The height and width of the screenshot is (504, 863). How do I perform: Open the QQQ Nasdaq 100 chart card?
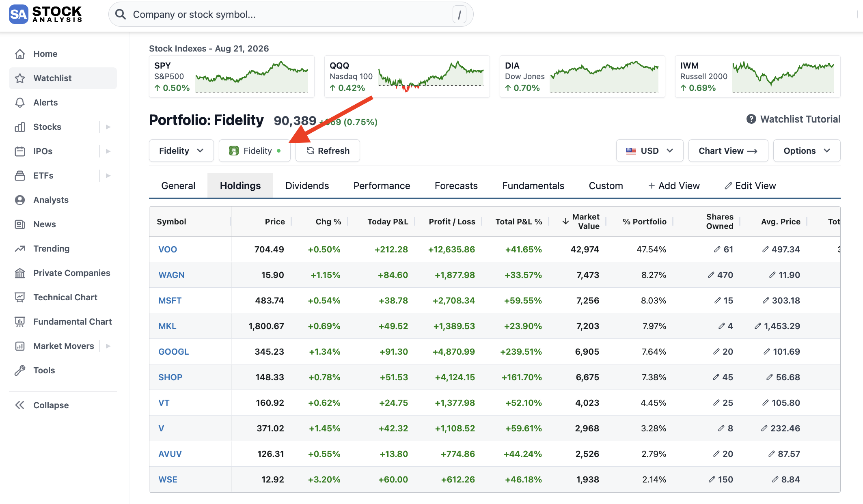(x=407, y=76)
